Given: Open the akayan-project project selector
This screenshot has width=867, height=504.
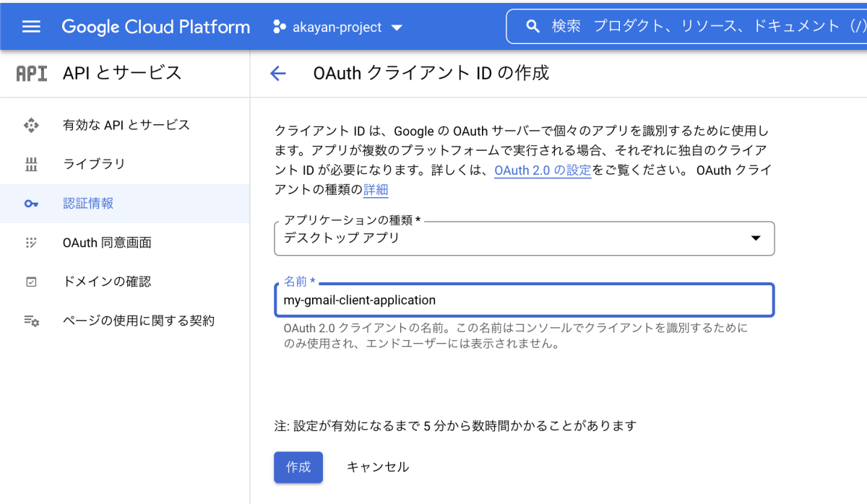Looking at the screenshot, I should coord(338,27).
